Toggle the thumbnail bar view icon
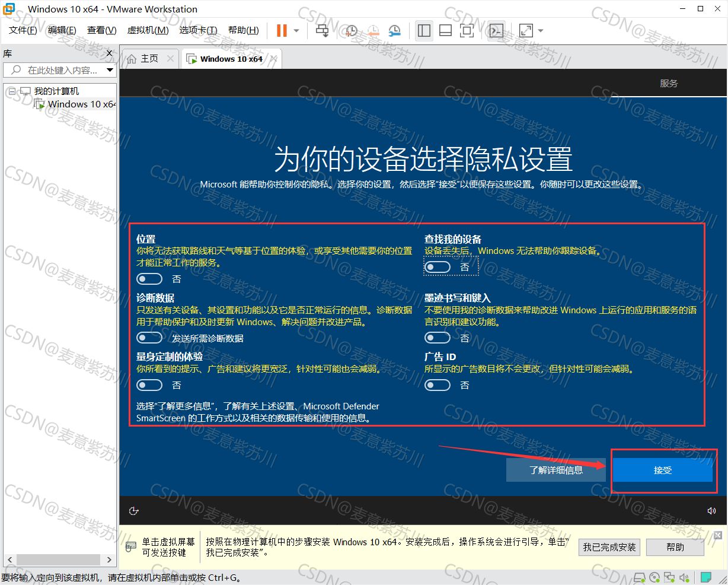 coord(445,30)
